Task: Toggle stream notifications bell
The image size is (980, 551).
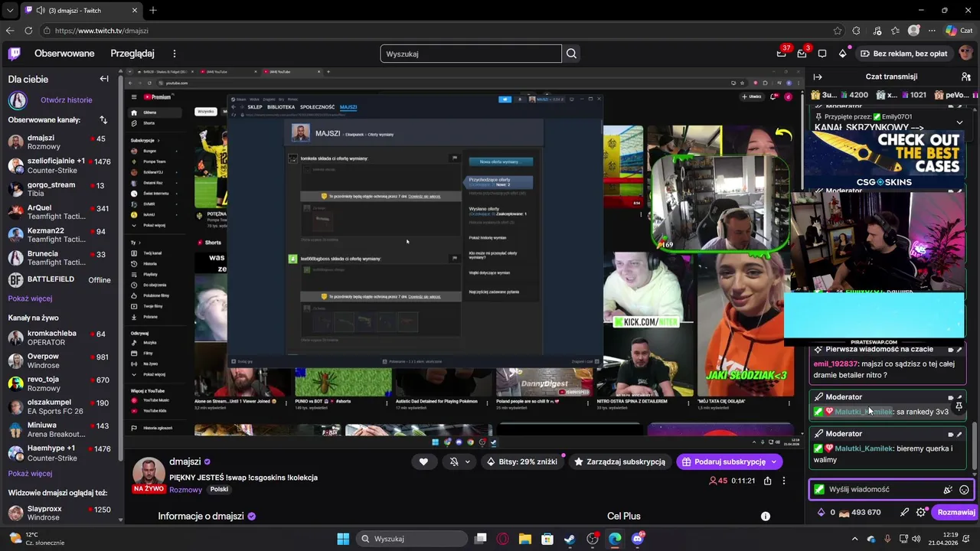Action: (x=454, y=461)
